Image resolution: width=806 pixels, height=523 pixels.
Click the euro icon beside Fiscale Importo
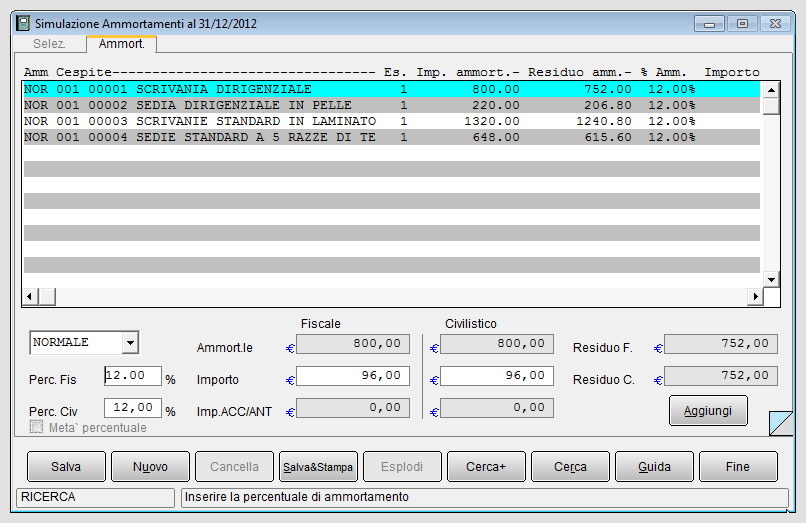point(290,380)
